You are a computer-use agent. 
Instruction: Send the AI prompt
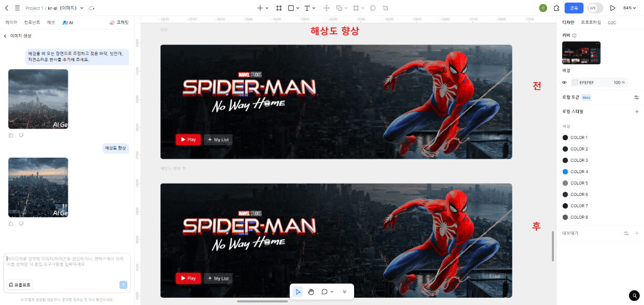coord(123,285)
